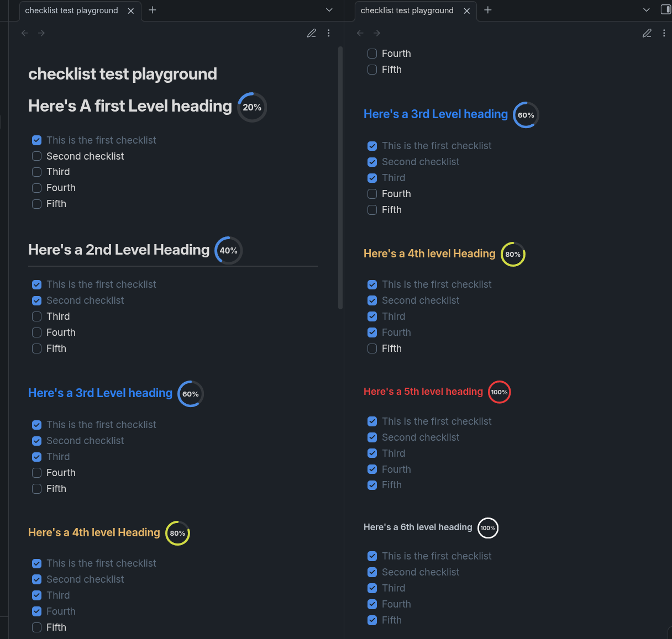Viewport: 672px width, 639px height.
Task: Go back in the right pane
Action: click(360, 33)
